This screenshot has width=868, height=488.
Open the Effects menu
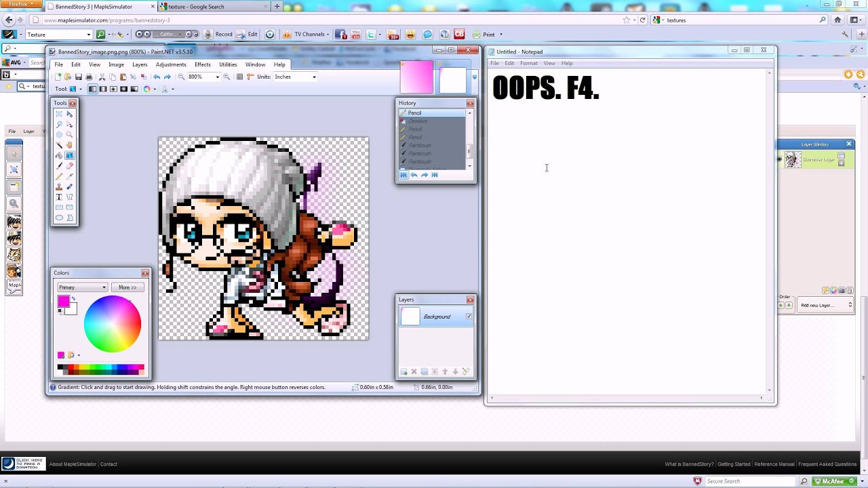(x=203, y=64)
